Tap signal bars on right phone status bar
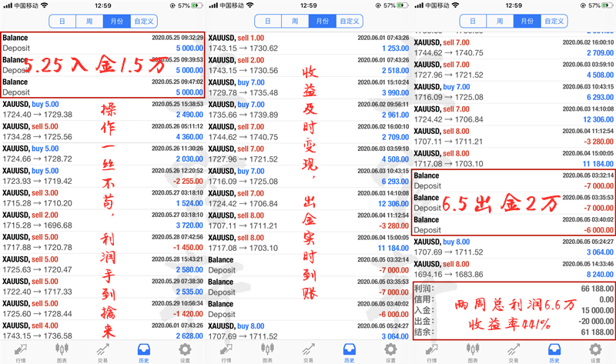The height and width of the screenshot is (364, 616). click(x=419, y=5)
